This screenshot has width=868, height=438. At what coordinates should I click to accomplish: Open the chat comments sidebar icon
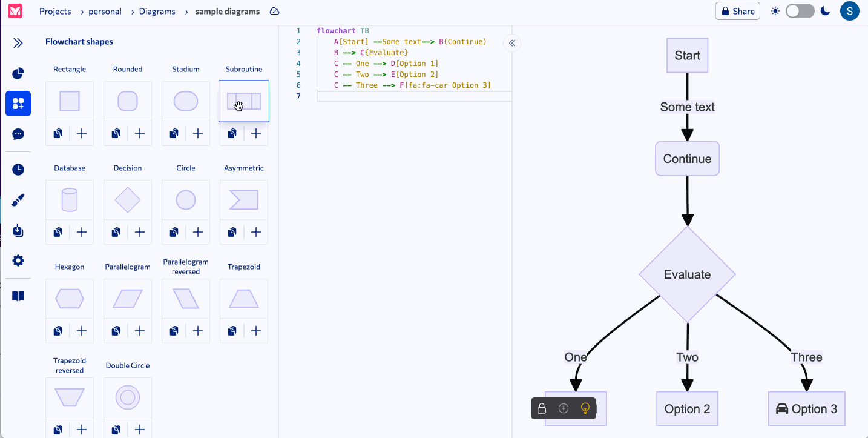pos(18,134)
